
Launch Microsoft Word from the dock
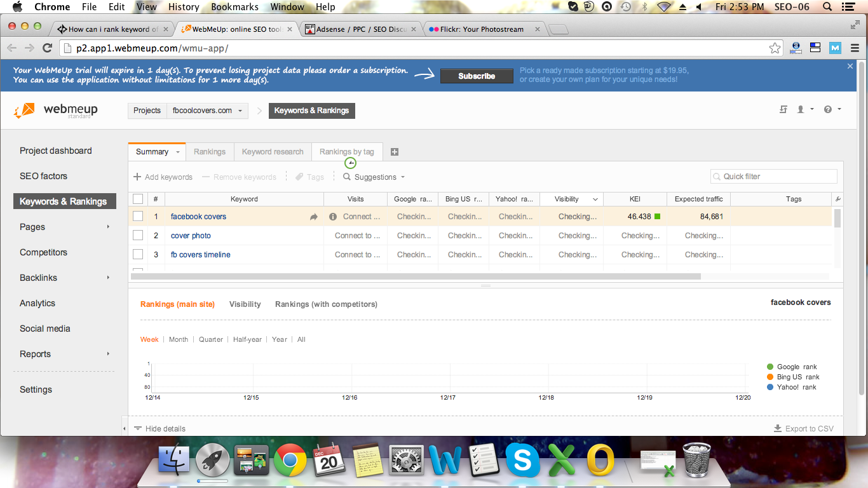pos(445,459)
